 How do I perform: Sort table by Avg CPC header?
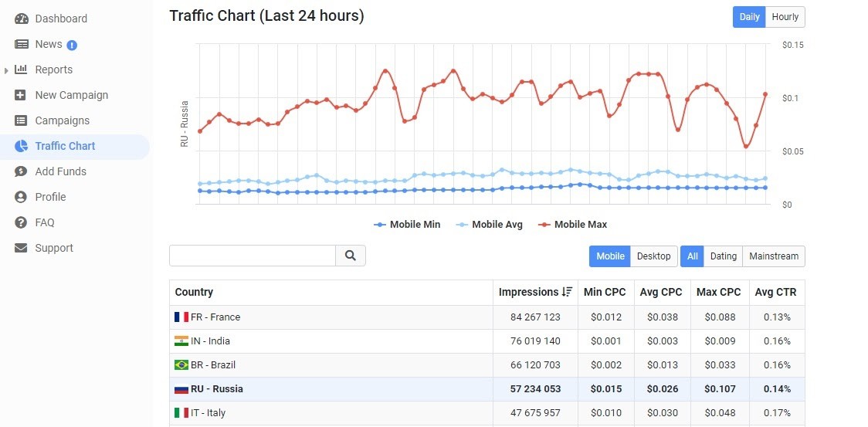(x=661, y=292)
